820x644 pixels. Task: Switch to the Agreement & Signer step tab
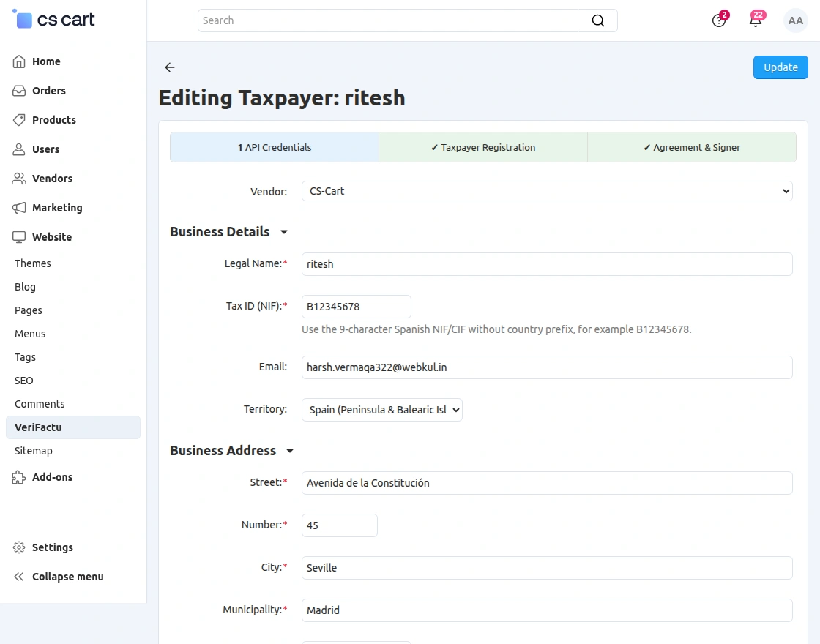pyautogui.click(x=692, y=147)
